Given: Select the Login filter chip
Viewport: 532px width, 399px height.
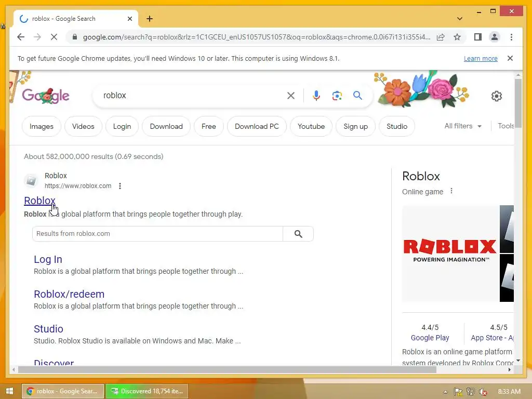Looking at the screenshot, I should coord(122,126).
